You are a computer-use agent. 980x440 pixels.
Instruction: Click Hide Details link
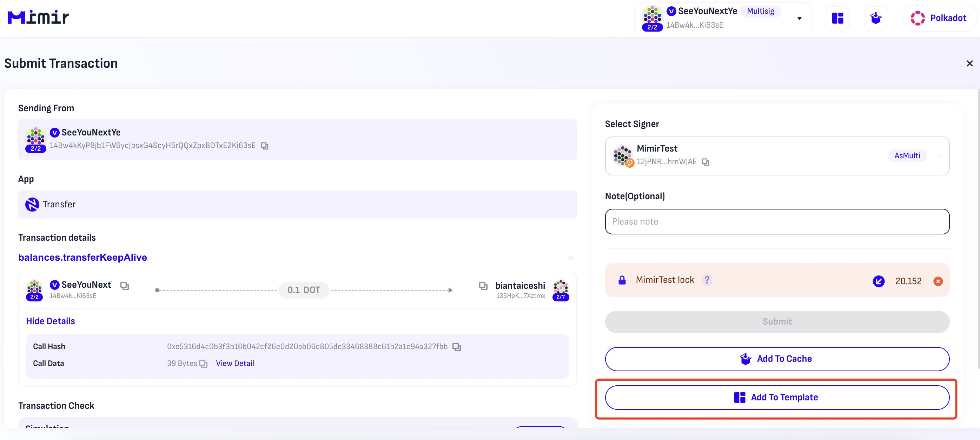(x=50, y=321)
